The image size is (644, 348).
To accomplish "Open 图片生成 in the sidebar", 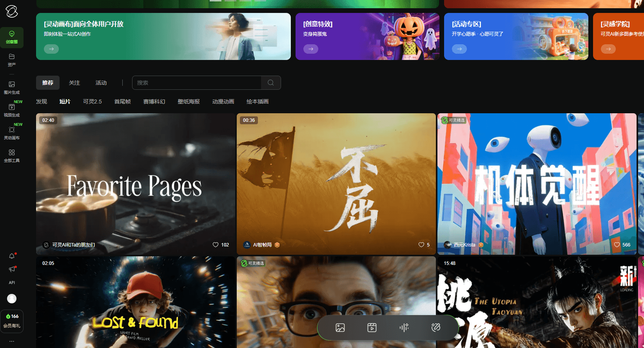I will click(12, 87).
